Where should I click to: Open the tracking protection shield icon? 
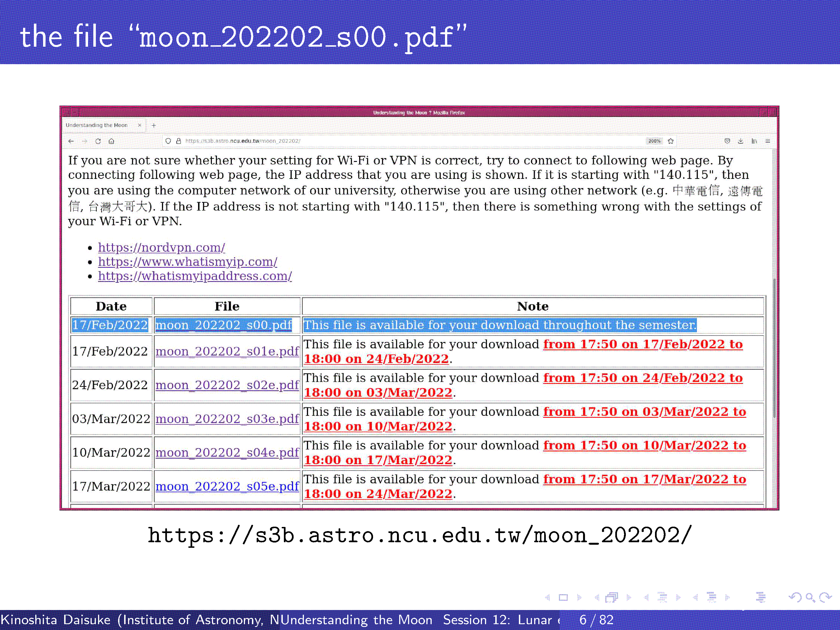click(x=168, y=141)
